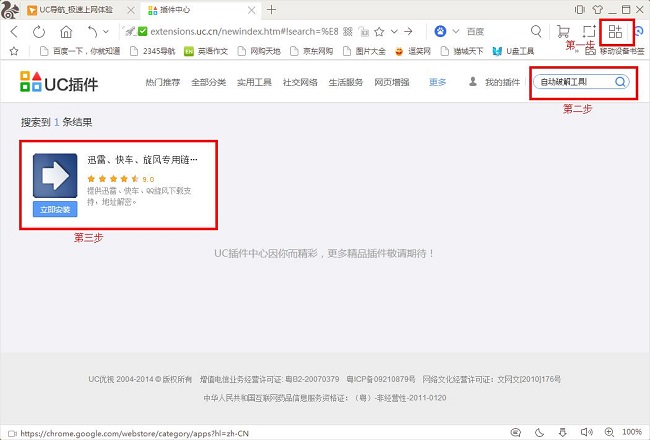
Task: Click the 100% zoom level control
Action: point(631,433)
